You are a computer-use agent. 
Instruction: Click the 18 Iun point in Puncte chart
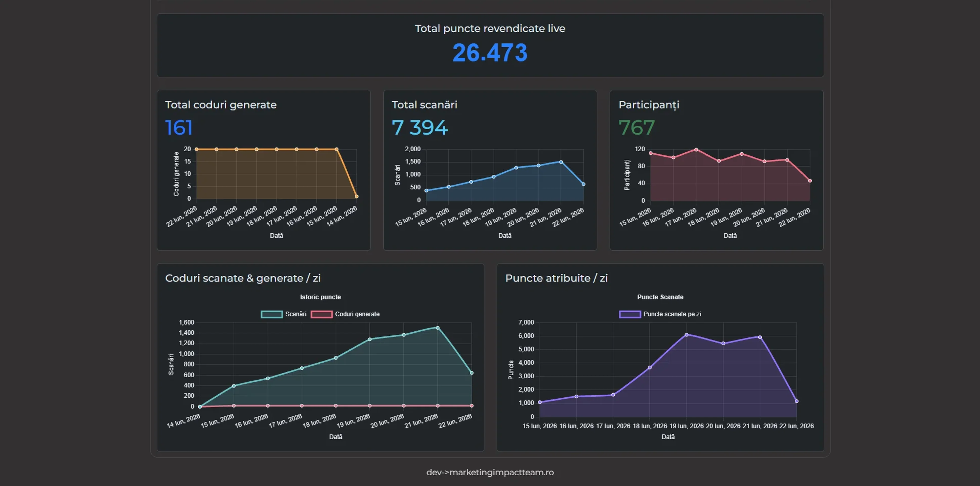[649, 368]
